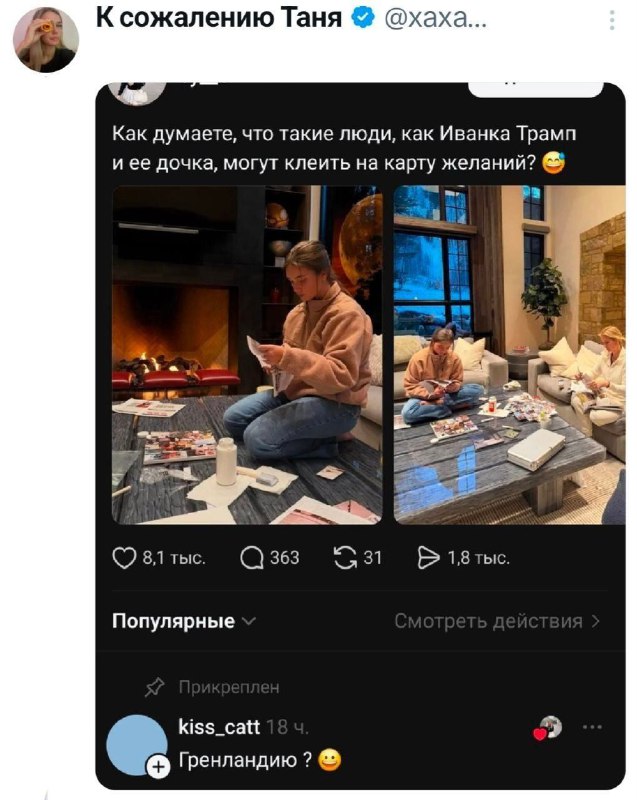The height and width of the screenshot is (800, 637).
Task: Repost using the arrows icon
Action: coord(346,558)
